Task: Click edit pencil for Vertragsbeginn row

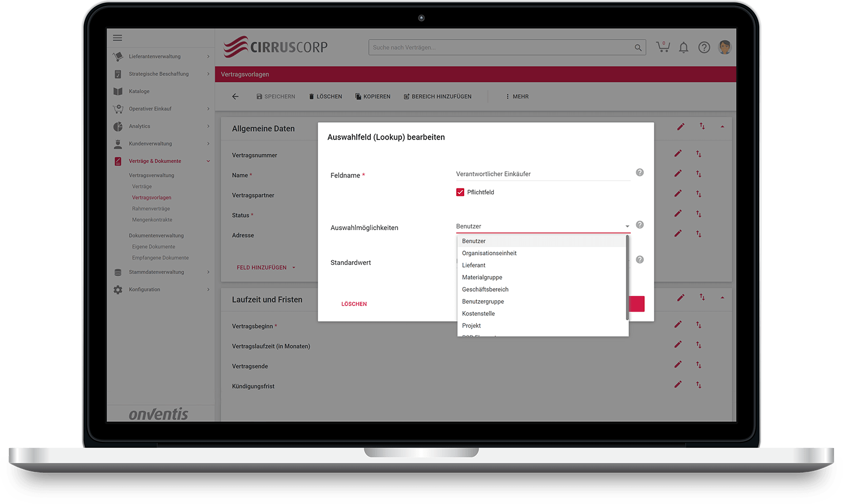Action: pyautogui.click(x=678, y=324)
